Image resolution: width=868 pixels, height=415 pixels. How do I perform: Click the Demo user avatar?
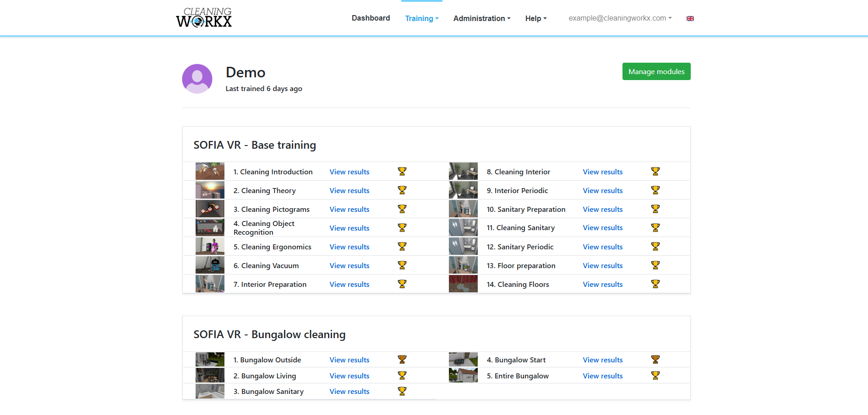tap(197, 79)
